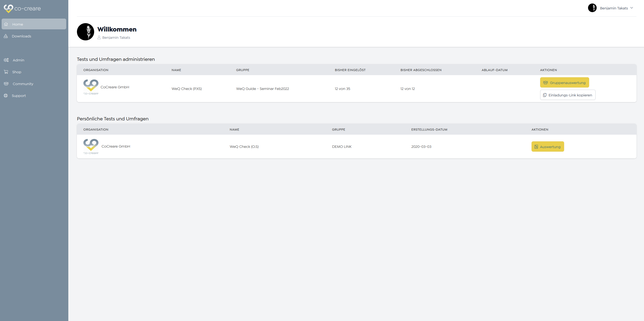Click the CoCreare GmbH logo in admin table
The width and height of the screenshot is (644, 321).
pyautogui.click(x=91, y=87)
